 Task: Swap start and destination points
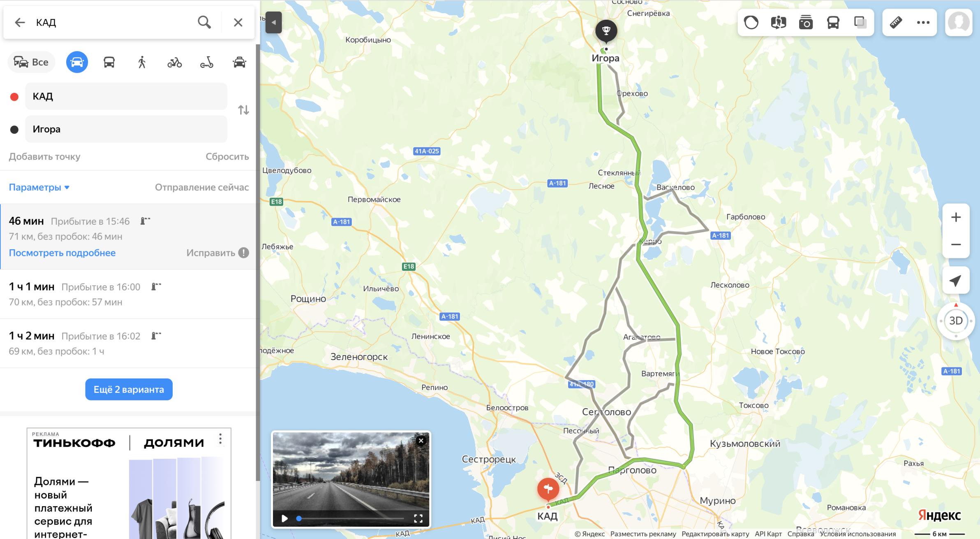pos(243,110)
